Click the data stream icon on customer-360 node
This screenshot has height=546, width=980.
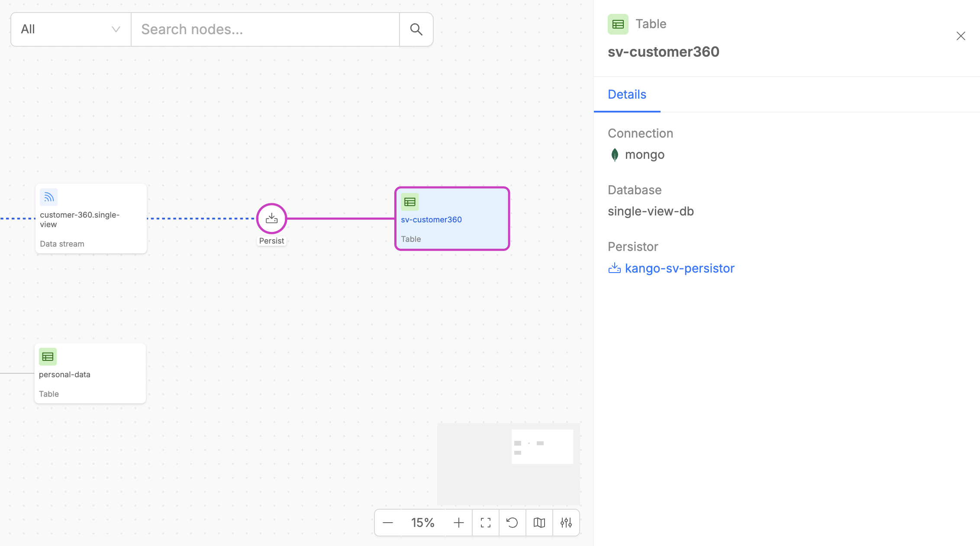tap(49, 197)
